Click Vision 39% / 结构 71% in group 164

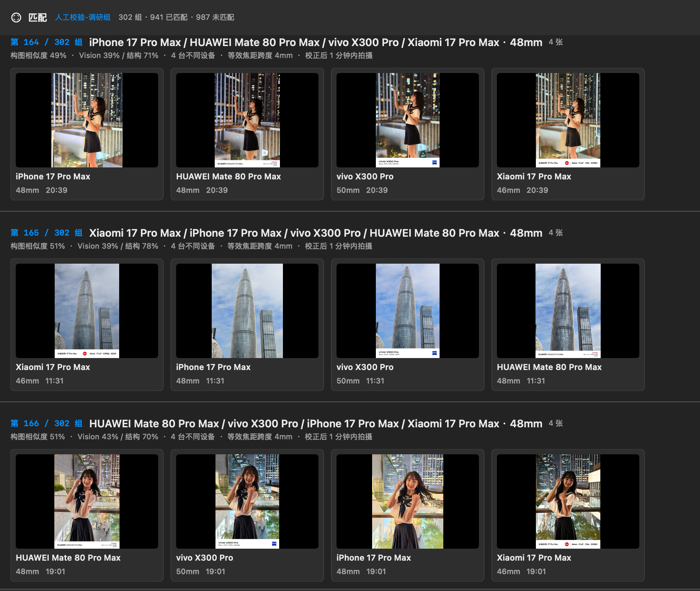119,55
